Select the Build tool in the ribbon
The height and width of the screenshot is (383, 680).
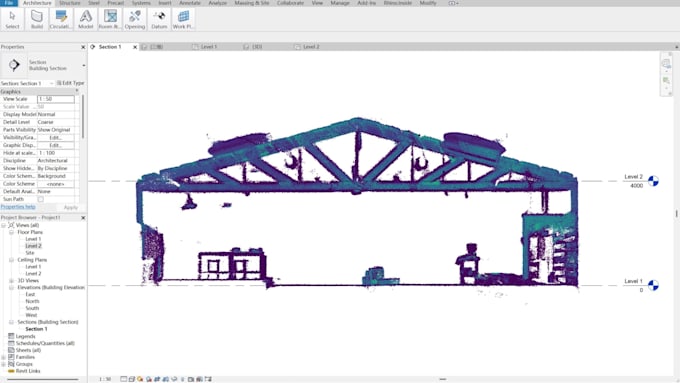37,20
